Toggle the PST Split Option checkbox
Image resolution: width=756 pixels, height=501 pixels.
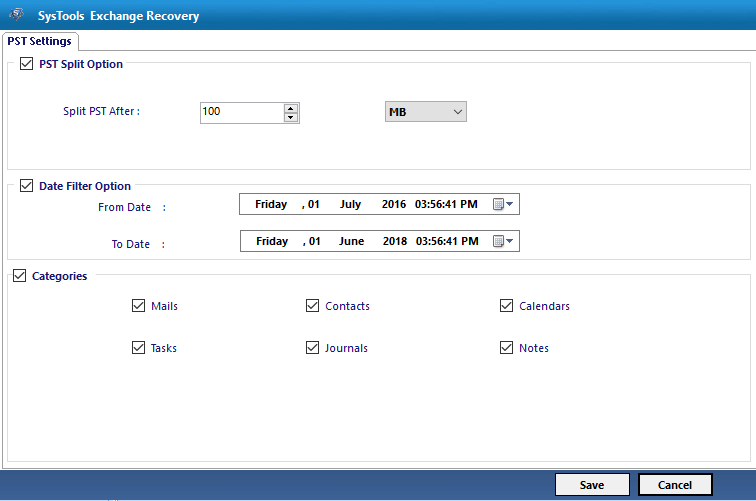point(26,64)
